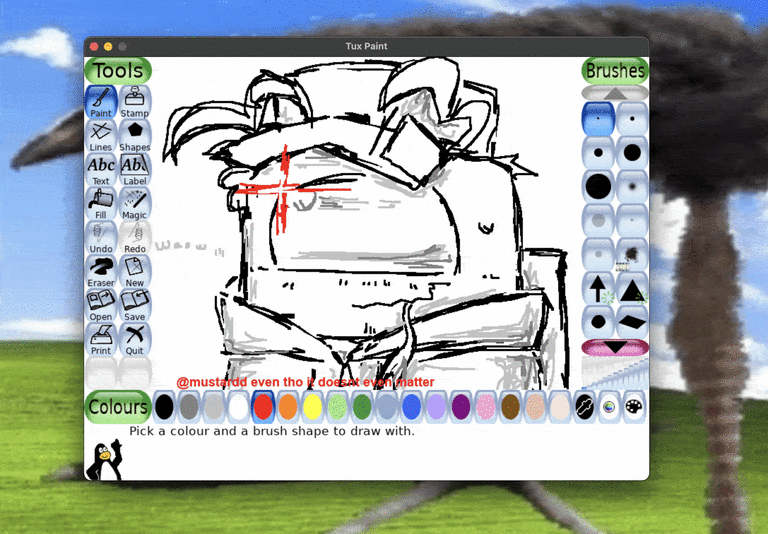Image resolution: width=768 pixels, height=534 pixels.
Task: Choose the Lines tool
Action: pyautogui.click(x=101, y=136)
